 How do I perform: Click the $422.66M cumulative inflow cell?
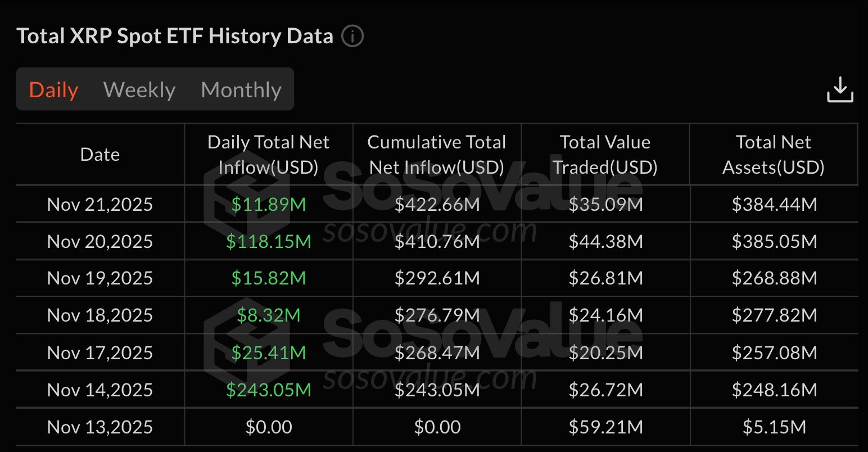(x=437, y=204)
